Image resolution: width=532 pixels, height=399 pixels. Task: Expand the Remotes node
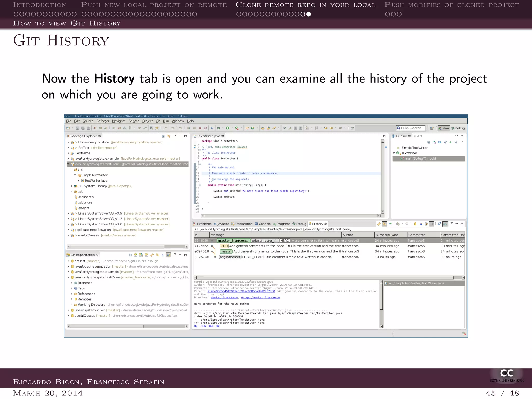click(x=72, y=299)
